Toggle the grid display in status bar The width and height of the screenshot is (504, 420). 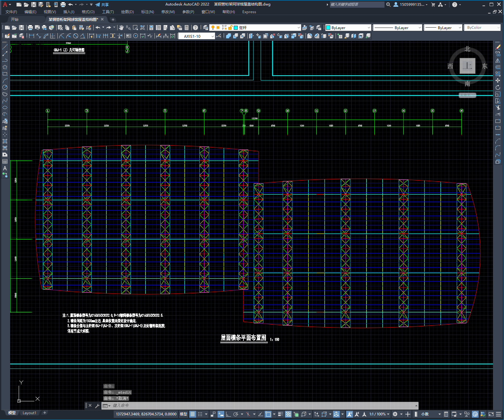(x=192, y=414)
